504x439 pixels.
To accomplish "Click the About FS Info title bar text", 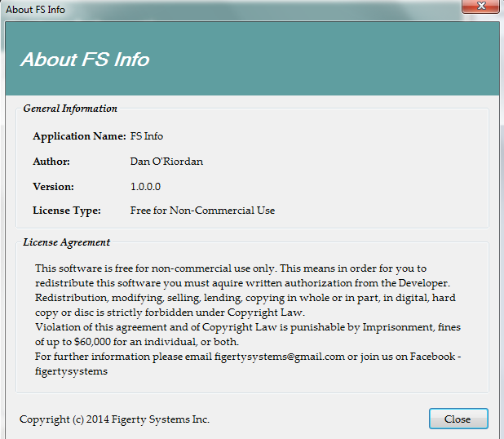I will click(x=35, y=10).
